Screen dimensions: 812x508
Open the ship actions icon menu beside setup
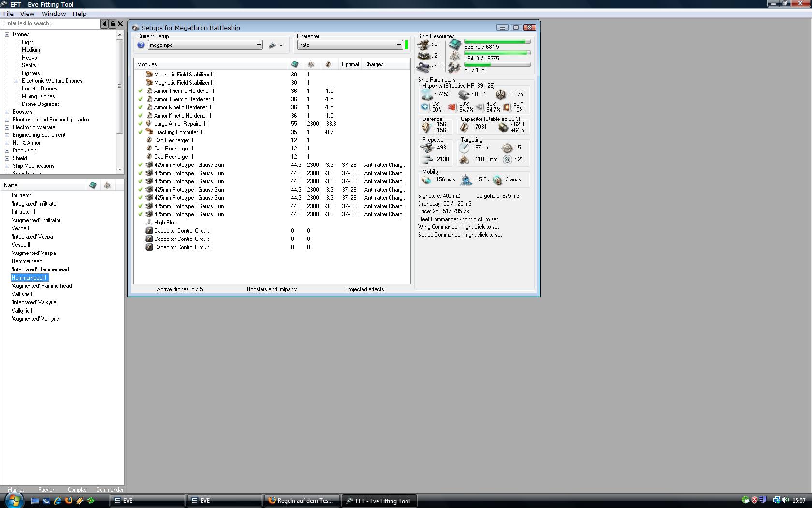tap(276, 45)
